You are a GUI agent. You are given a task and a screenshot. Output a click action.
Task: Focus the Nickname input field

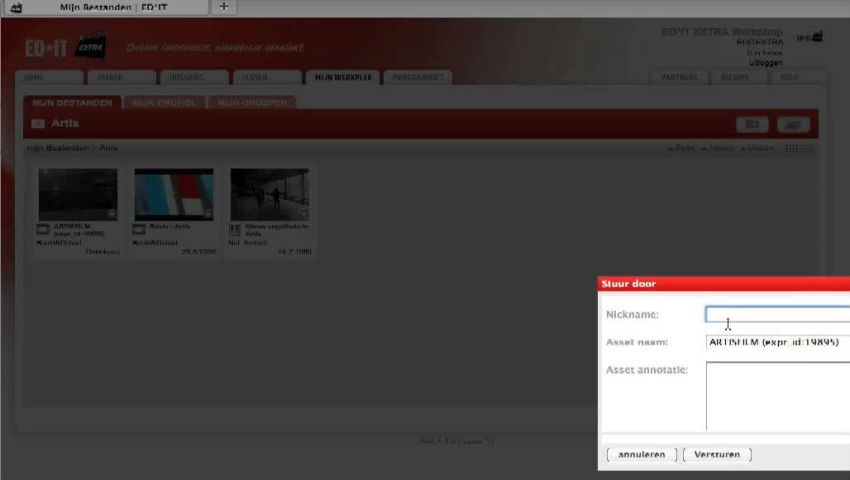pyautogui.click(x=778, y=315)
